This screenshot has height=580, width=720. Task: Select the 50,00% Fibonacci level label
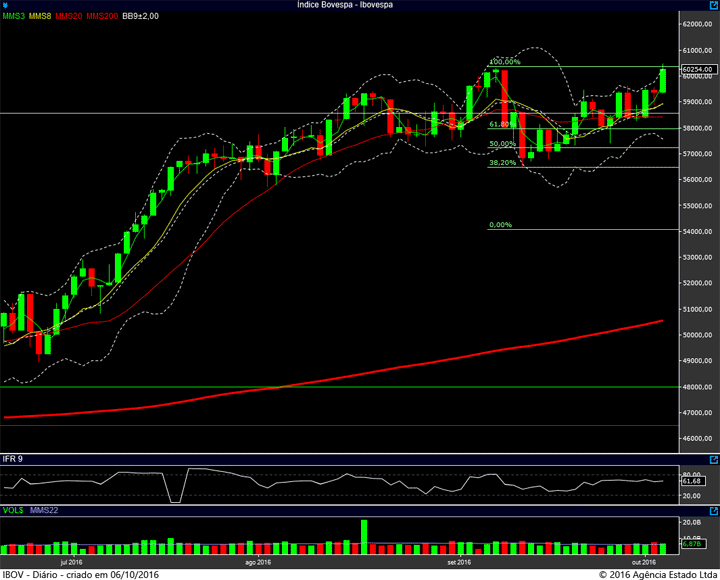tap(502, 144)
